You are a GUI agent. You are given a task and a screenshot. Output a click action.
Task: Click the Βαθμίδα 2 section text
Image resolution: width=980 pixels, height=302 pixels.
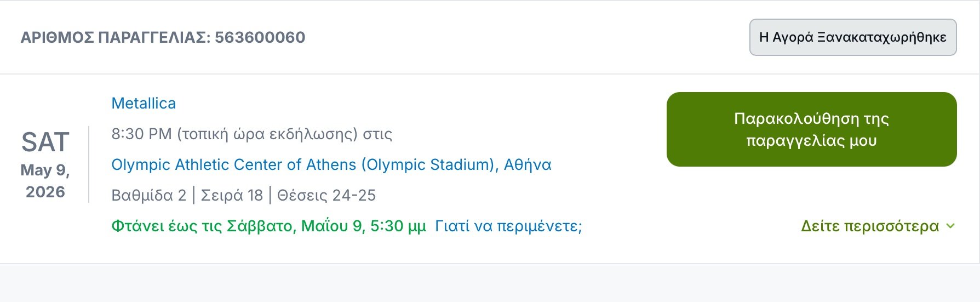[148, 195]
